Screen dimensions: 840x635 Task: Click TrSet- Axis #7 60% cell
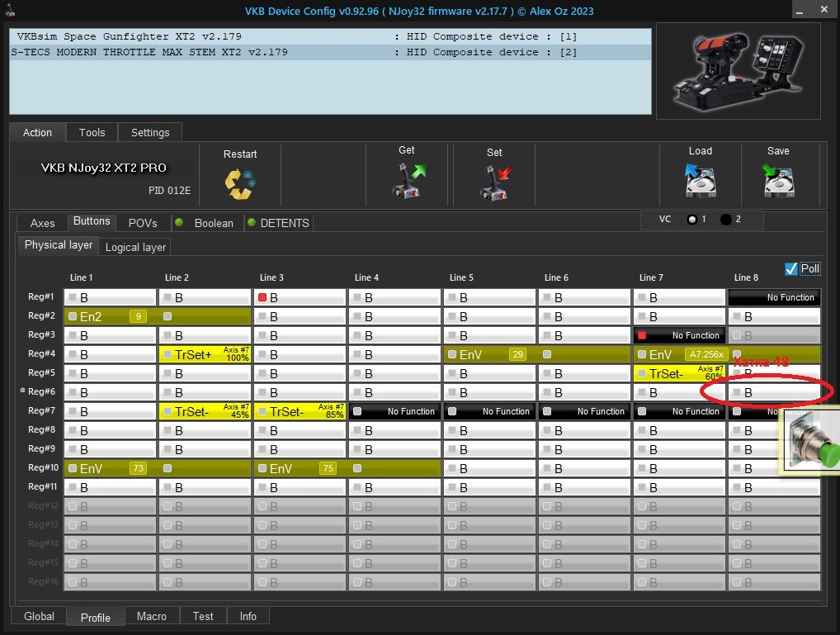679,373
